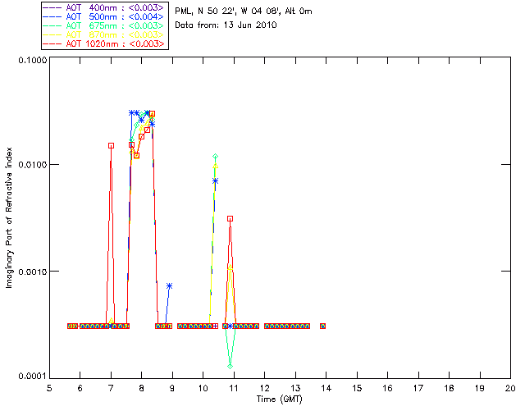Click the red square peak marker at 7 GMT
This screenshot has width=525, height=420.
tap(111, 146)
